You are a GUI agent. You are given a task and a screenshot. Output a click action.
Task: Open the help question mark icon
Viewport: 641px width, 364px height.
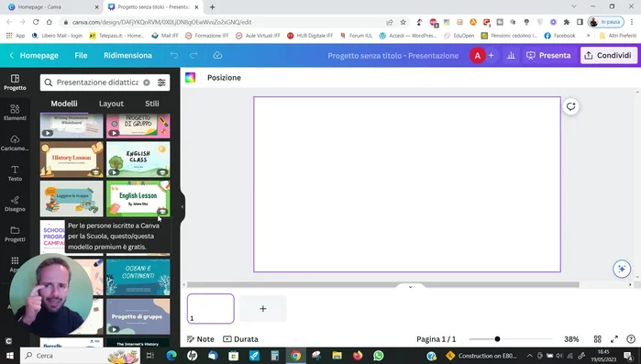(631, 339)
